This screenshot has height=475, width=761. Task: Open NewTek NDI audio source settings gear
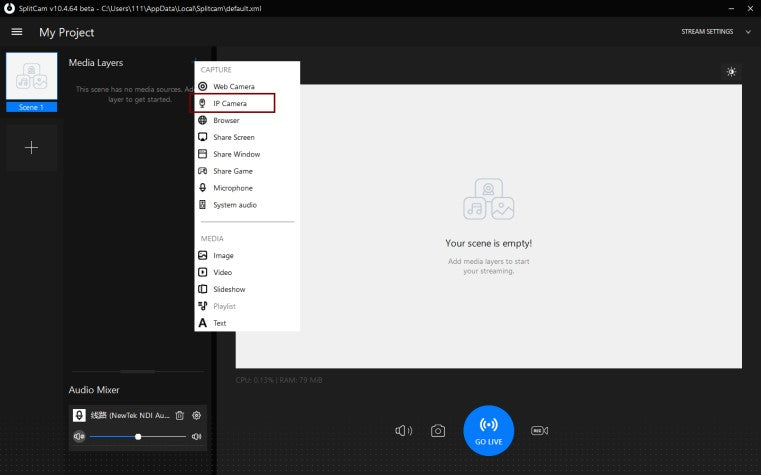tap(197, 416)
